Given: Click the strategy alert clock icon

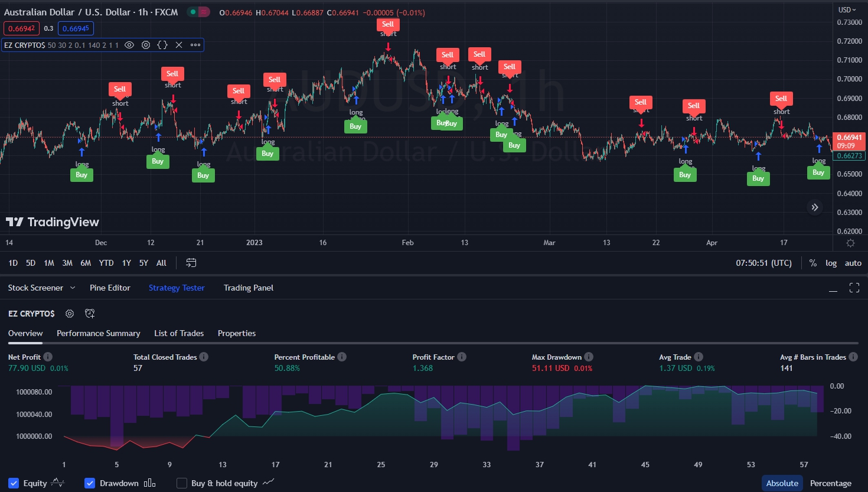Looking at the screenshot, I should coord(90,314).
